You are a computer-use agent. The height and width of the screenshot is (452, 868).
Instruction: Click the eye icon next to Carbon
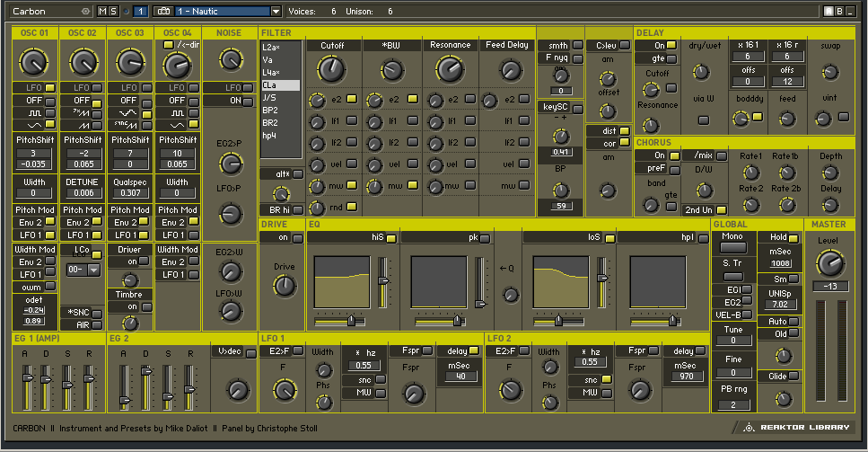84,11
